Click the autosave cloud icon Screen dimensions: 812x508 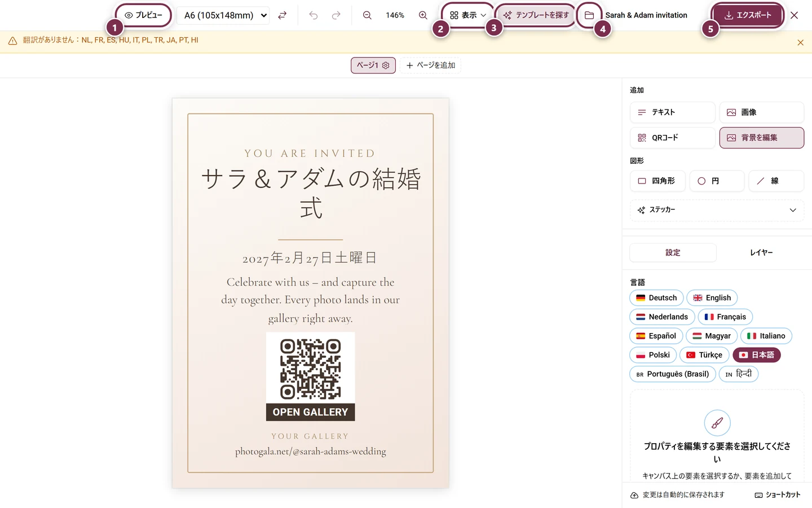634,495
